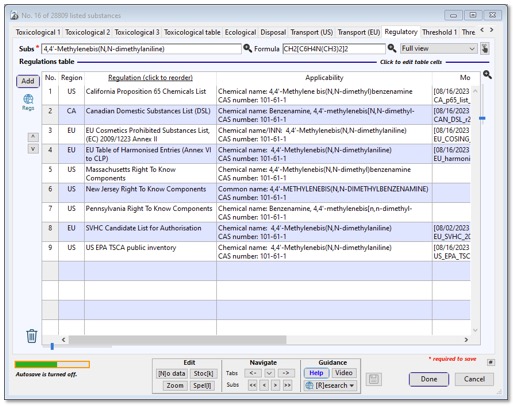
Task: Click the Regulation (click to reorder) column header
Action: coord(150,78)
